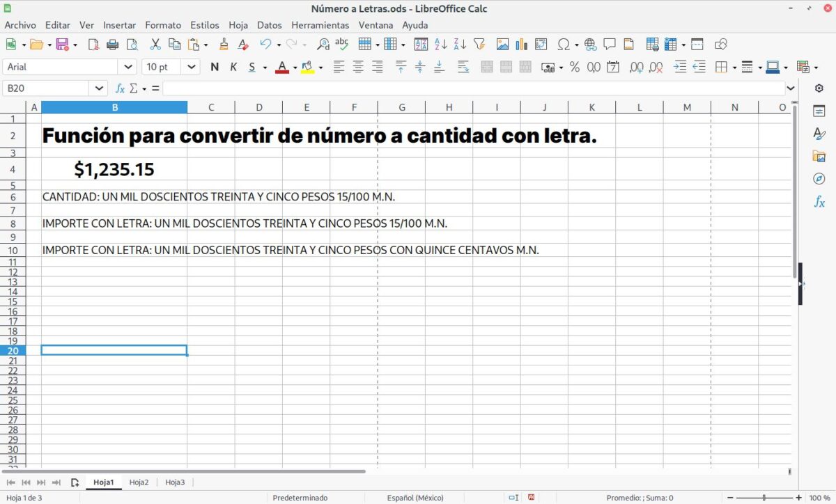Add a new sheet with the plus icon
Image resolution: width=836 pixels, height=504 pixels.
click(75, 482)
